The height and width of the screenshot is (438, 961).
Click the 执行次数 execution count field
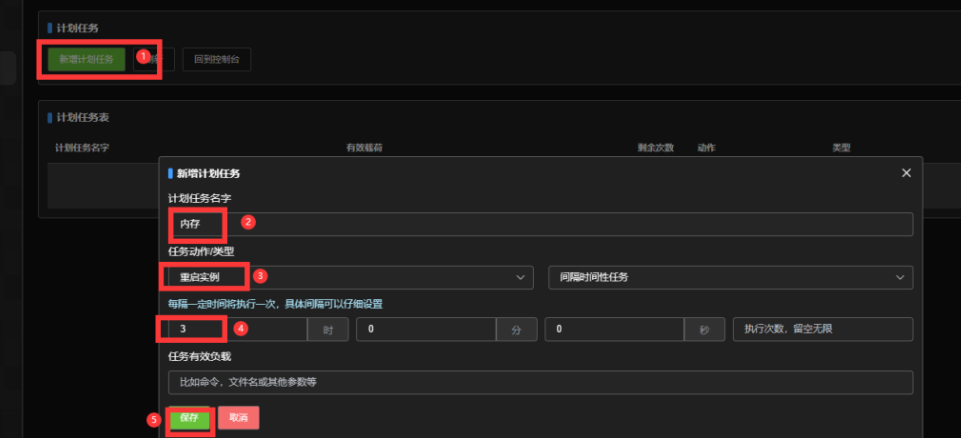click(x=822, y=329)
